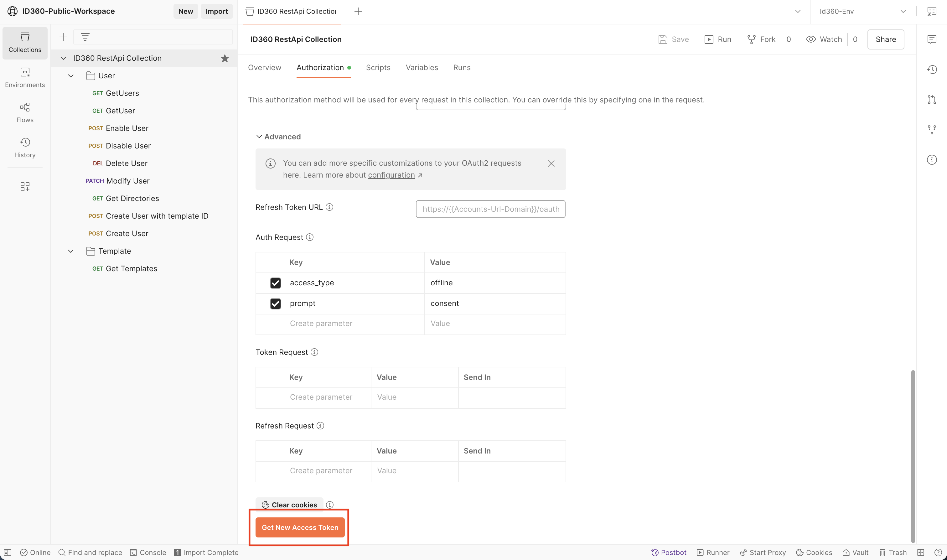Click the Clear cookies button
The image size is (947, 560).
[289, 505]
